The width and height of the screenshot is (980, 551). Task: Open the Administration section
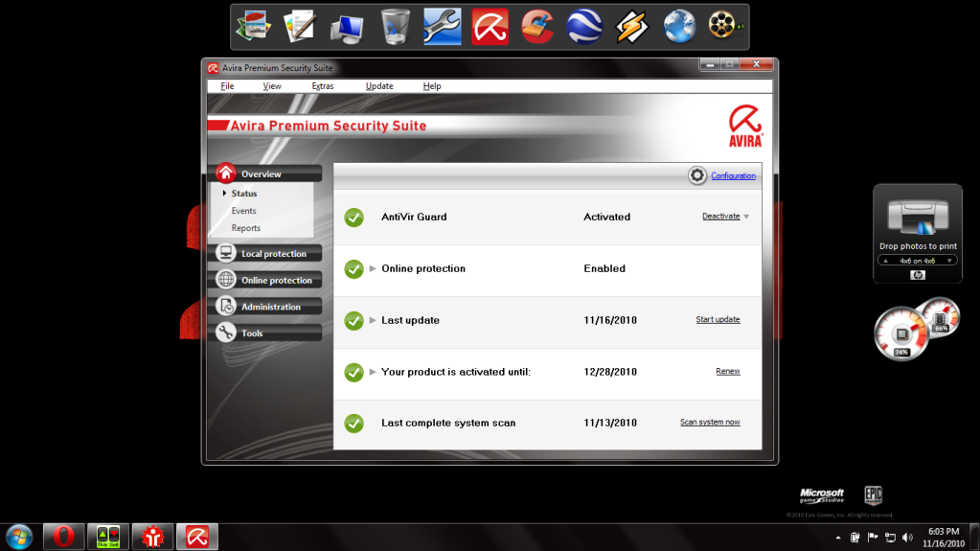coord(269,306)
